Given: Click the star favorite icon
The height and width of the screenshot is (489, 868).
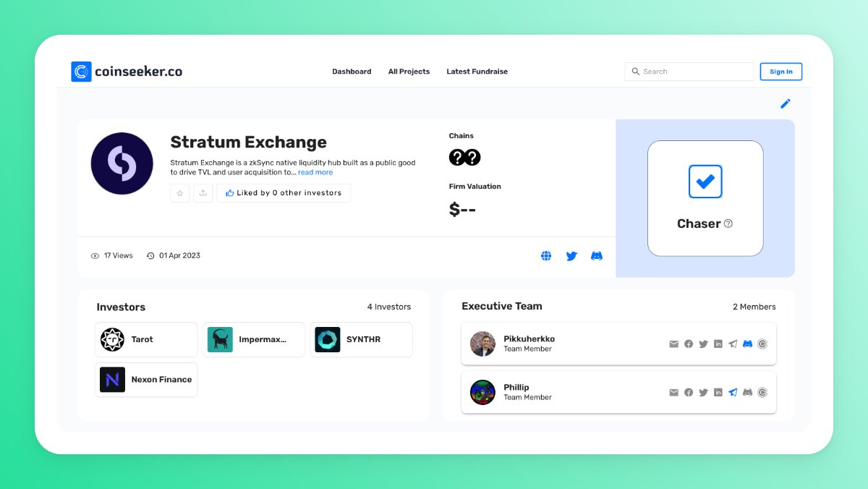Looking at the screenshot, I should [179, 193].
